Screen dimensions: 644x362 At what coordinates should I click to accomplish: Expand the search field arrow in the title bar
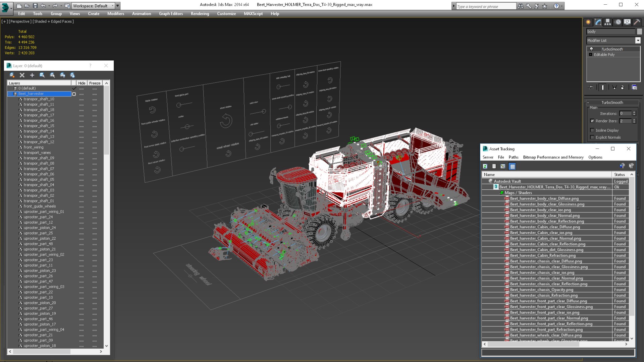tap(453, 6)
